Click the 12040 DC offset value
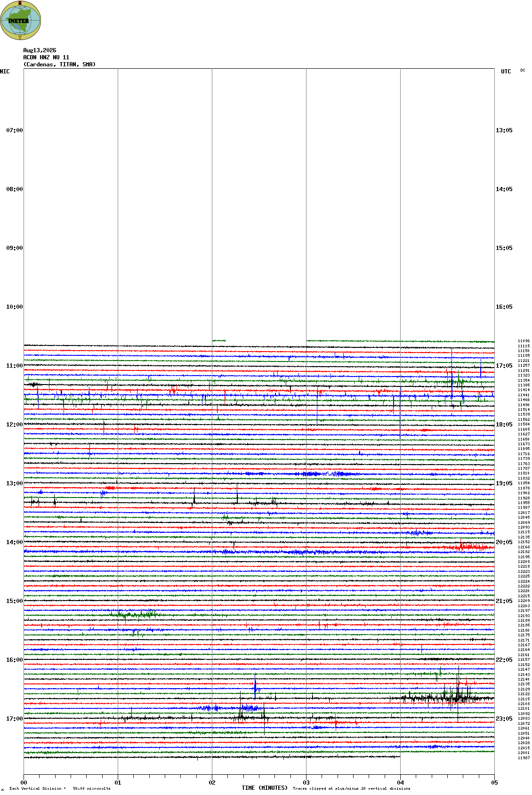The width and height of the screenshot is (532, 795). coord(524,738)
